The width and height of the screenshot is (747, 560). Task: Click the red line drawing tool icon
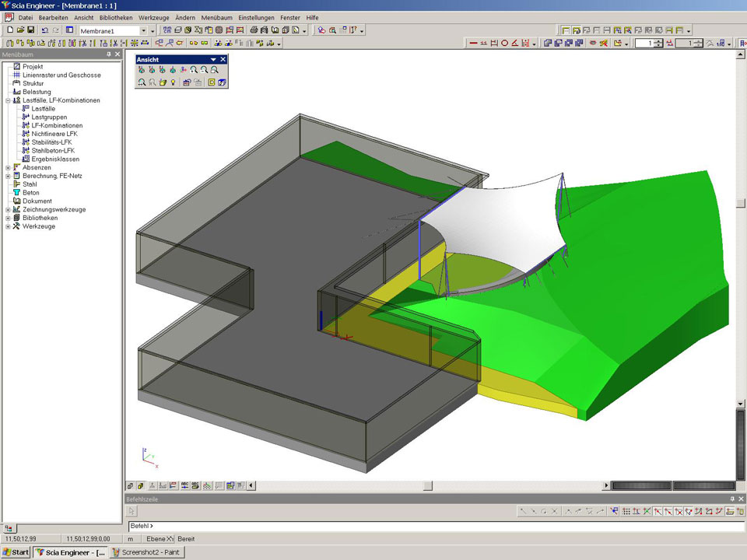[x=473, y=44]
